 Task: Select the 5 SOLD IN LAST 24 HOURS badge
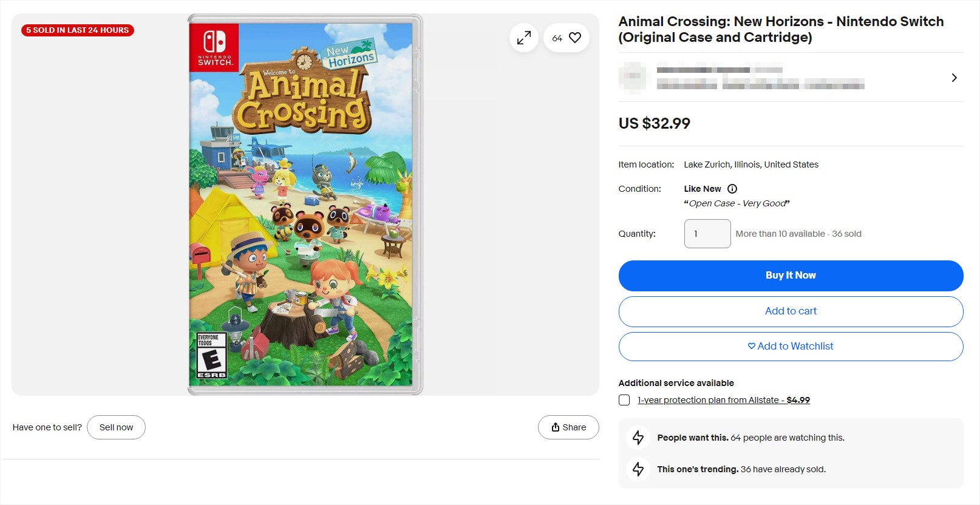point(77,30)
